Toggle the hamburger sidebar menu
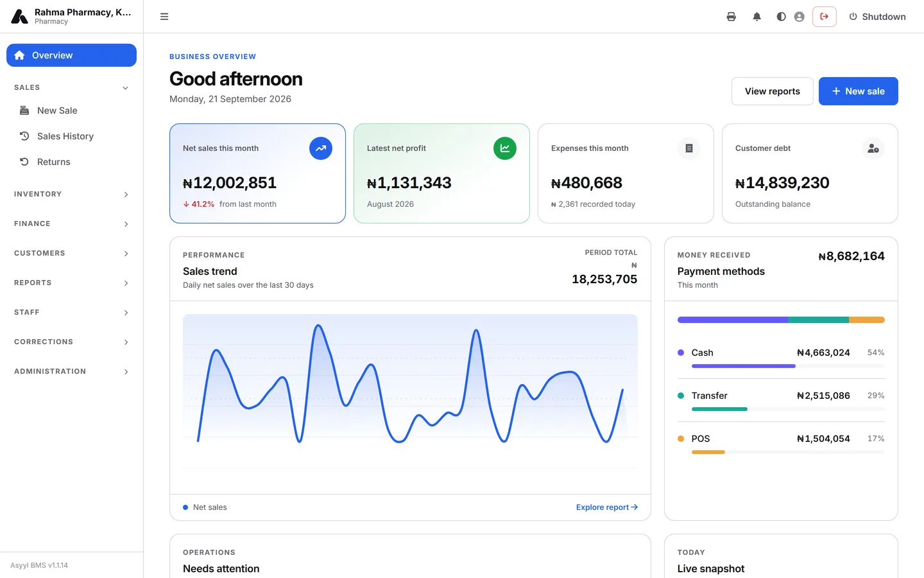The image size is (924, 578). [164, 17]
